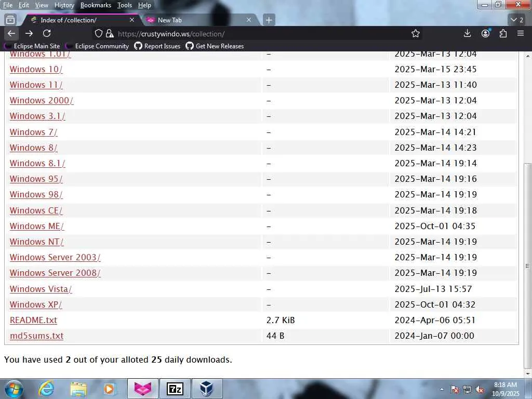Open the Windows NT/ folder
This screenshot has height=399, width=532.
click(37, 242)
